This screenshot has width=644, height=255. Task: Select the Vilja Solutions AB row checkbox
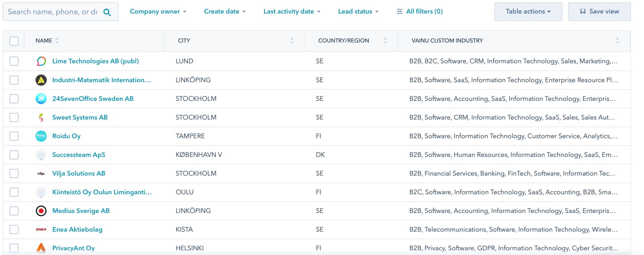pos(14,173)
